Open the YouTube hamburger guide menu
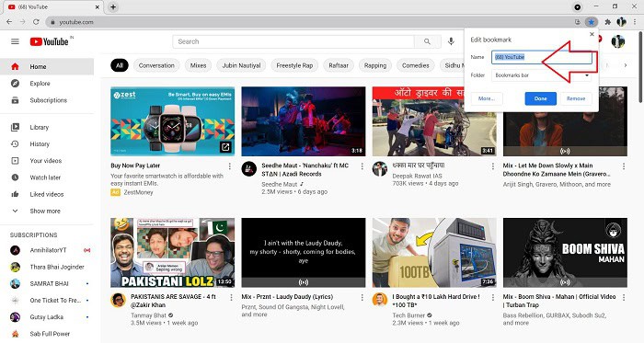This screenshot has height=343, width=644. click(15, 41)
